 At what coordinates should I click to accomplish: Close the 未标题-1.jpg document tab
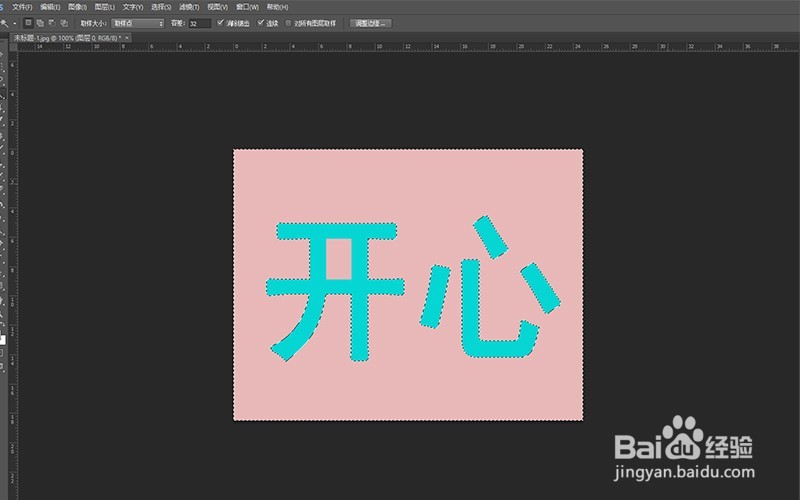pyautogui.click(x=127, y=38)
